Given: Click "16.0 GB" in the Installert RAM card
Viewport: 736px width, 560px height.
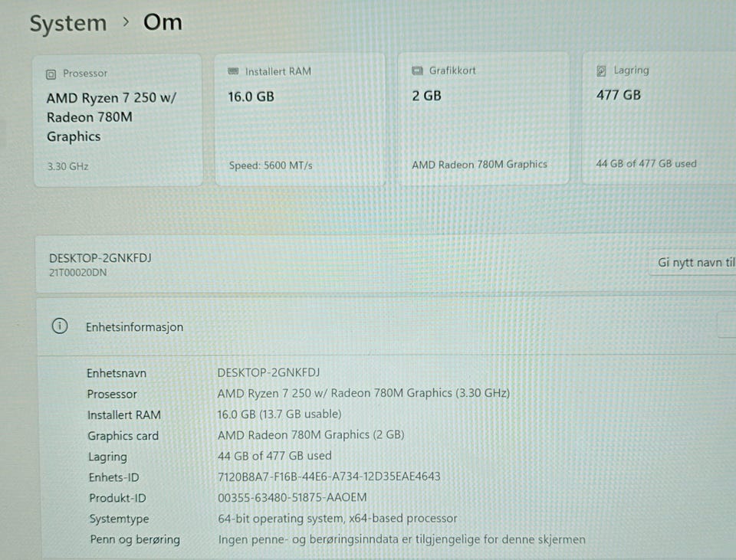Looking at the screenshot, I should [251, 97].
